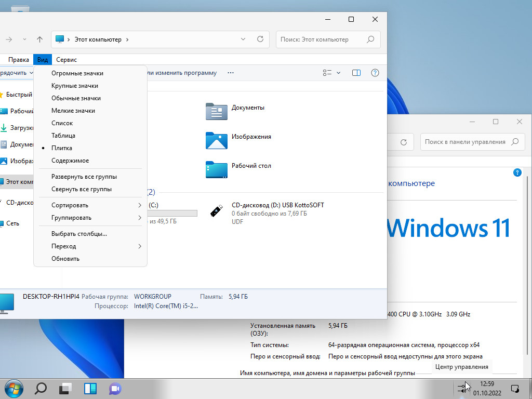The height and width of the screenshot is (399, 532).
Task: Expand the Переход submenu
Action: (x=90, y=246)
